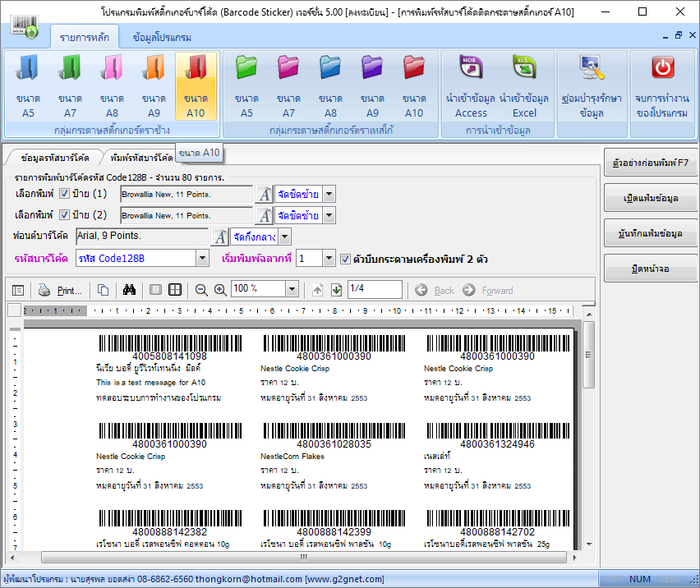Import data from Excel (XLS icon)
The image size is (700, 588).
point(524,86)
